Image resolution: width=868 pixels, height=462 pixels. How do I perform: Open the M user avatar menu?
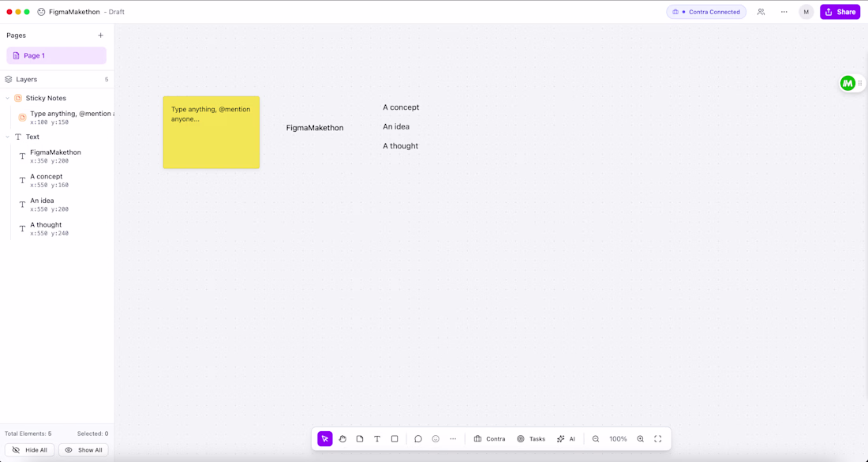[x=806, y=12]
